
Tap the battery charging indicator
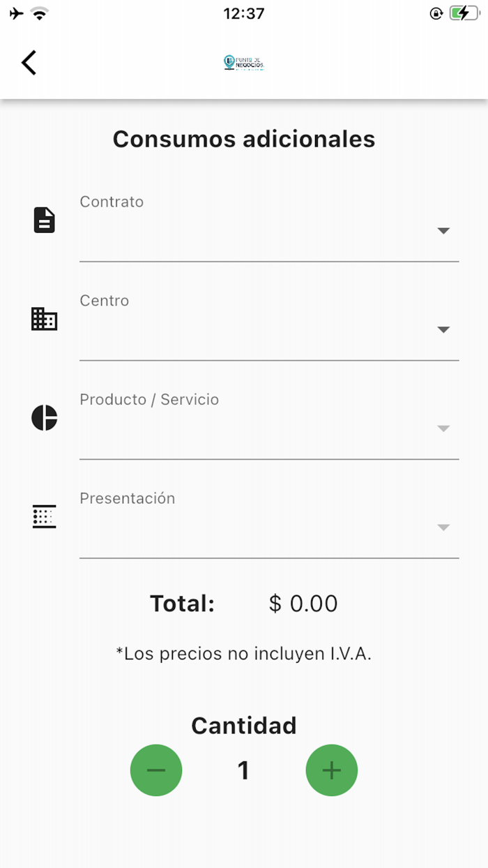coord(463,12)
